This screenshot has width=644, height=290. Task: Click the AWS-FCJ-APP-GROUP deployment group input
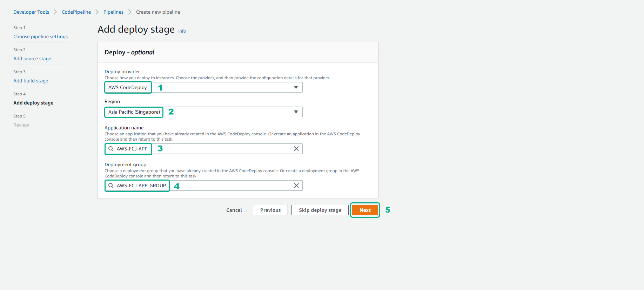point(203,186)
